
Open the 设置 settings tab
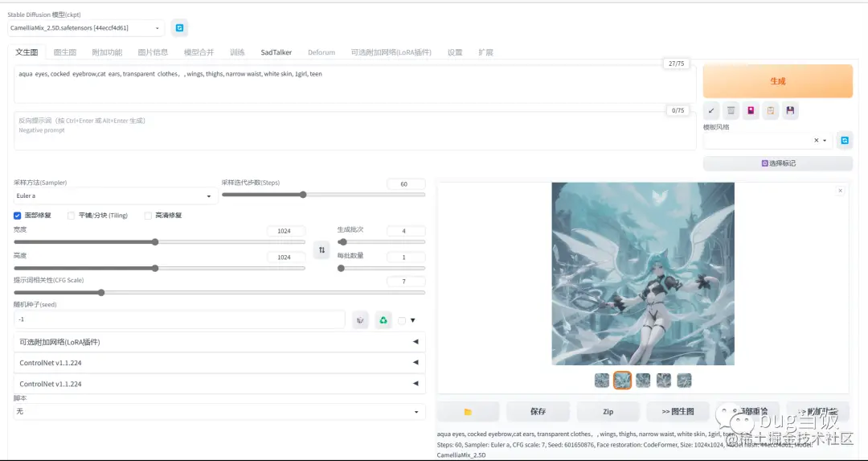click(454, 52)
